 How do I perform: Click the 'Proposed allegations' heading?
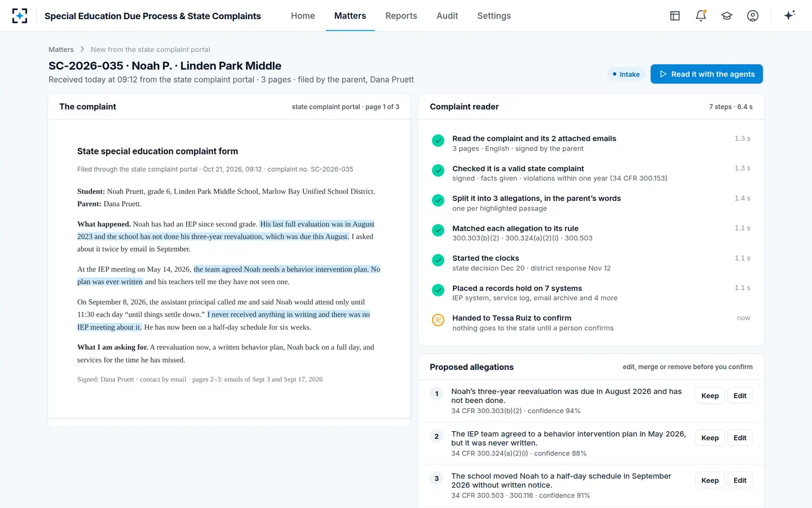pyautogui.click(x=471, y=367)
